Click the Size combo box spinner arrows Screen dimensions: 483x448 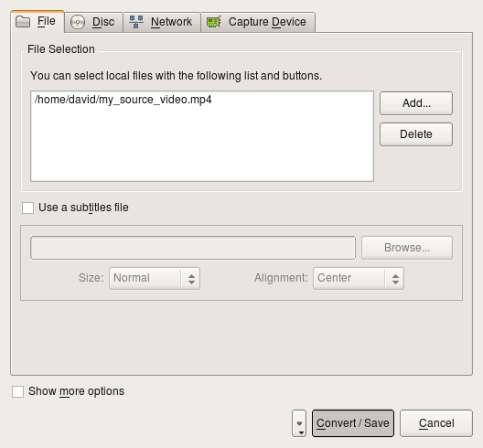(x=191, y=279)
